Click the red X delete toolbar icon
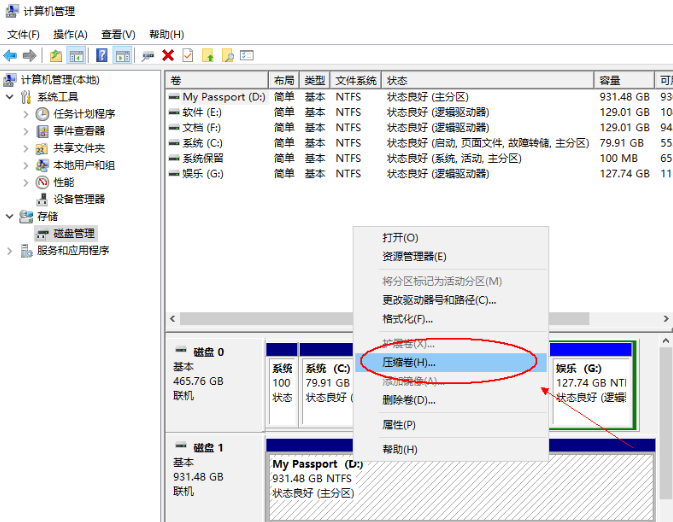673x522 pixels. (168, 56)
